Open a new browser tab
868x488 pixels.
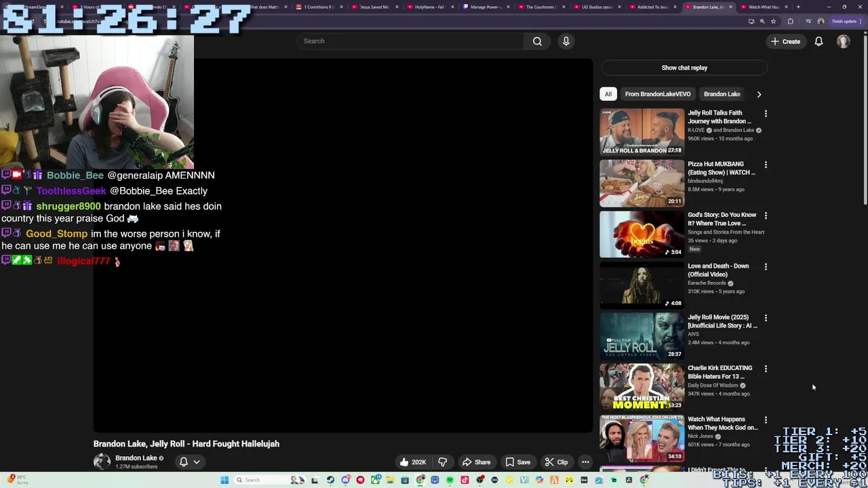(x=798, y=7)
